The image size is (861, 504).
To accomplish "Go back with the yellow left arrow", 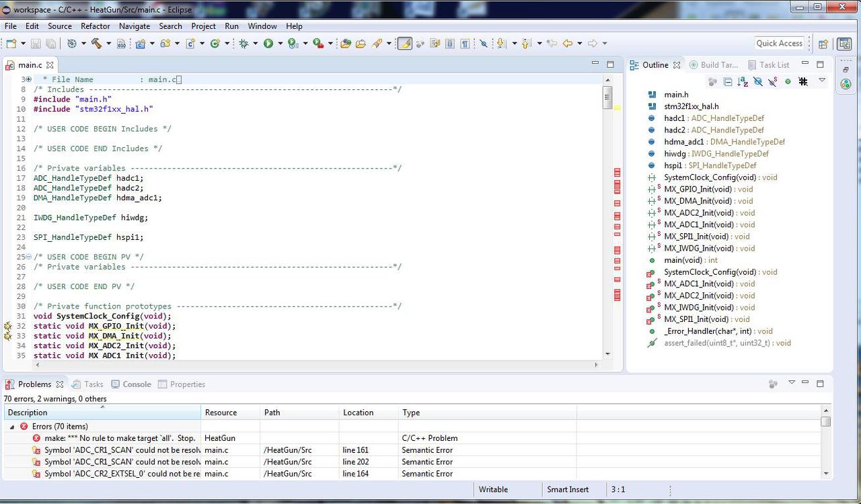I will click(568, 44).
